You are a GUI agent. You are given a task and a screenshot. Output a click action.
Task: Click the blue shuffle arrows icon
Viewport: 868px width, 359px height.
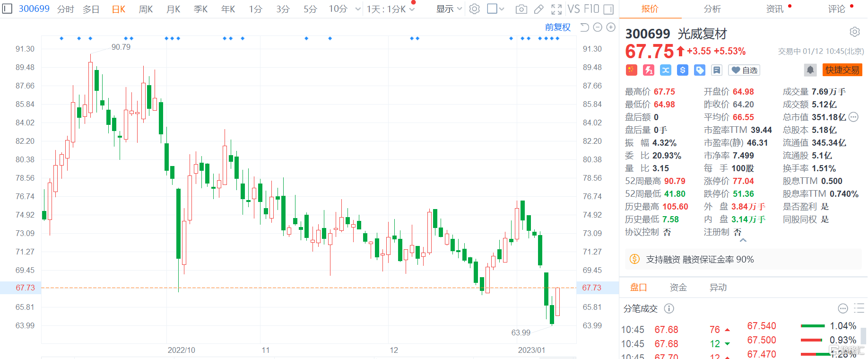coord(666,70)
